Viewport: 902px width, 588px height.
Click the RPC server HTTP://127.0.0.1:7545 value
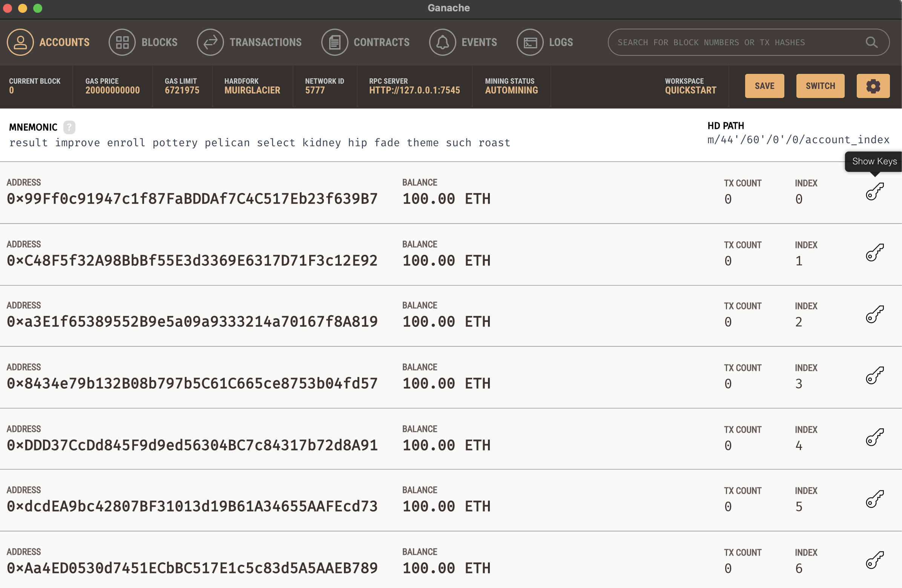click(x=414, y=90)
